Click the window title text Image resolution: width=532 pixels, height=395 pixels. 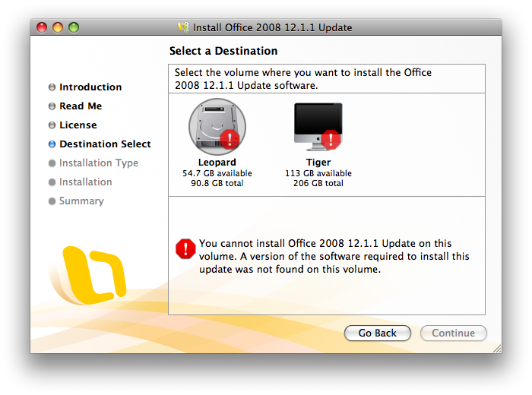(272, 27)
